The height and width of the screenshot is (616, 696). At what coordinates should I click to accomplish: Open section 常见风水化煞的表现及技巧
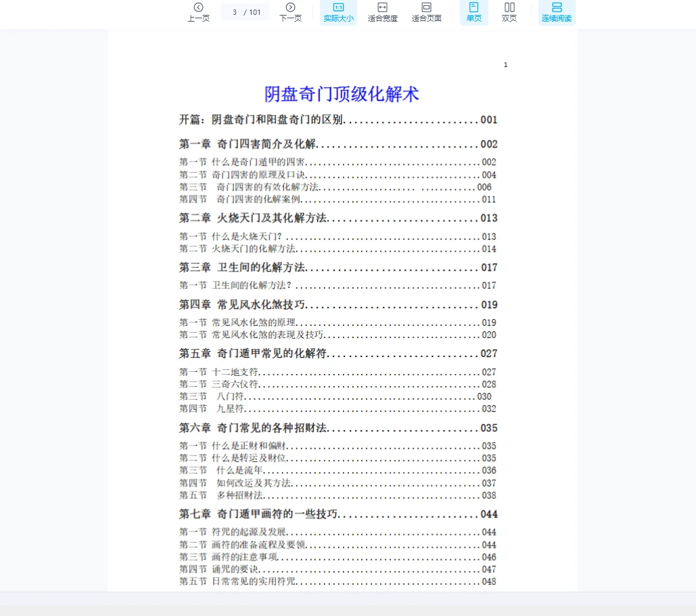coord(338,335)
